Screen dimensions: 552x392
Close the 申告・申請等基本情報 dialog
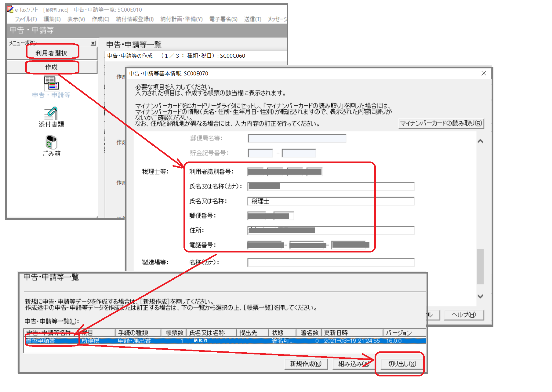484,73
